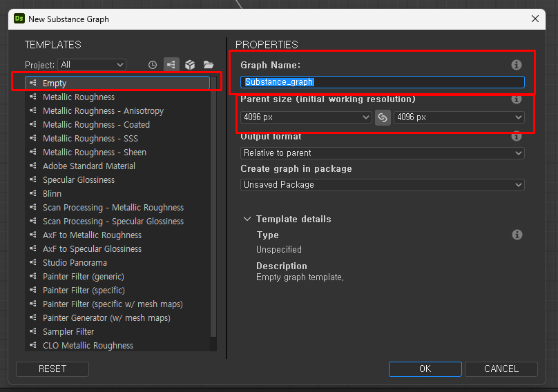Pick Metallic Roughness - Sheen template
This screenshot has height=392, width=558.
coord(117,153)
